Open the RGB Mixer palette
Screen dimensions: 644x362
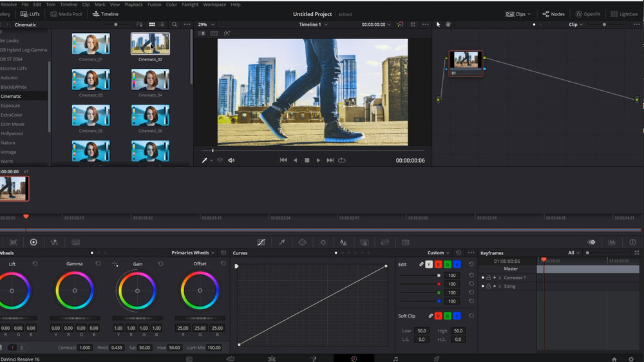pyautogui.click(x=54, y=242)
